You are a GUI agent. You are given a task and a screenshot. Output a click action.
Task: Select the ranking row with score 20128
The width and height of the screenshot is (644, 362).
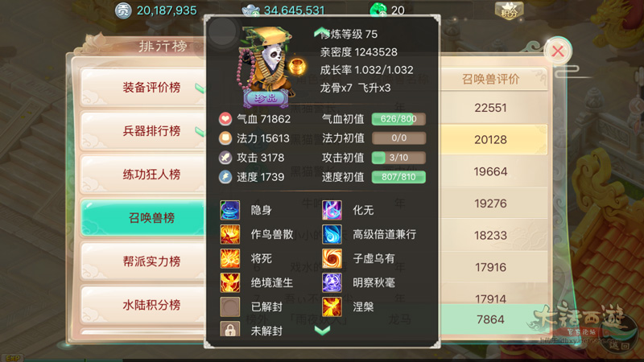tap(493, 139)
